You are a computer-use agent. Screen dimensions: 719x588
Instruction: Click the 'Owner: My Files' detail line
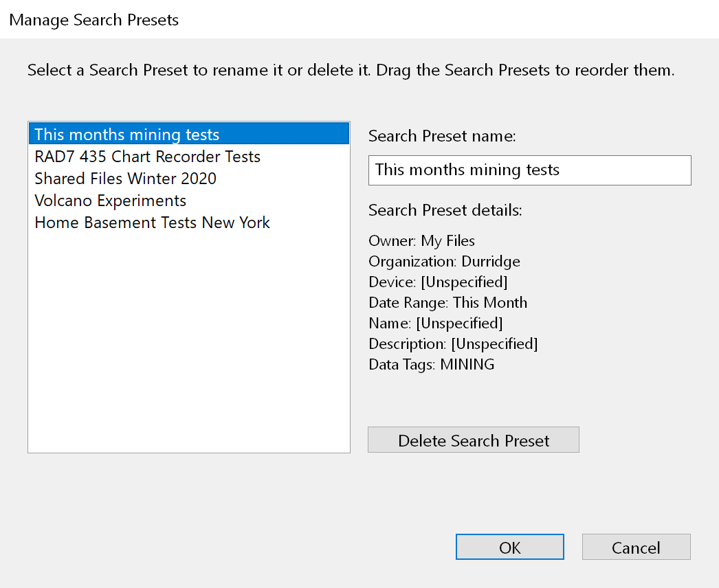pyautogui.click(x=421, y=240)
